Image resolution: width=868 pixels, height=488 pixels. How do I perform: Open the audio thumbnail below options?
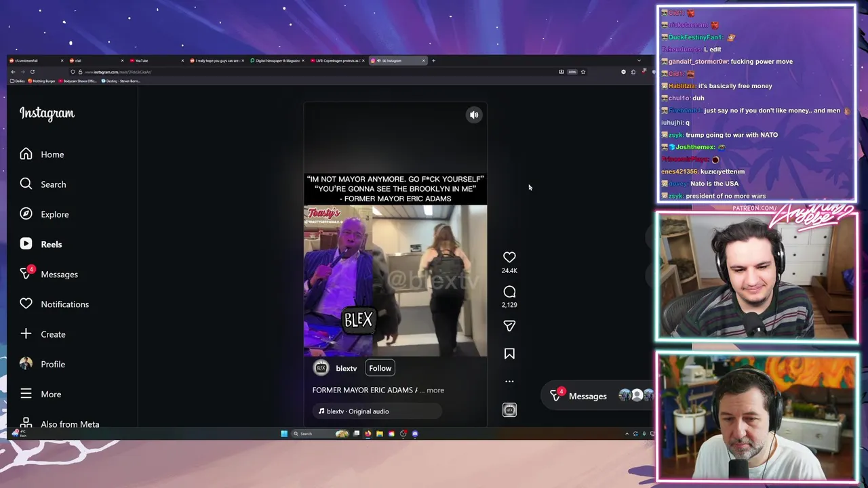(x=509, y=410)
